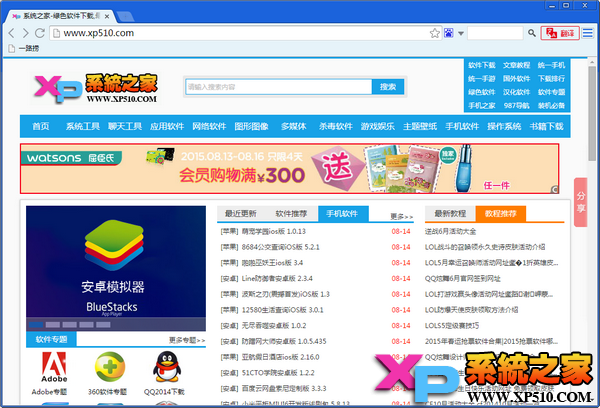The image size is (600, 408).
Task: Select the first carousel slide indicator
Action: (x=36, y=325)
